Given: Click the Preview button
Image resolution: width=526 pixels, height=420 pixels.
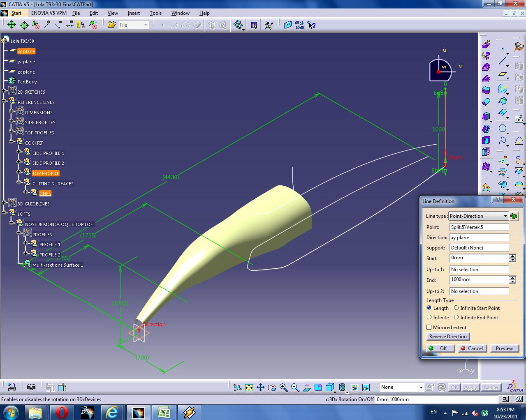Looking at the screenshot, I should click(504, 348).
